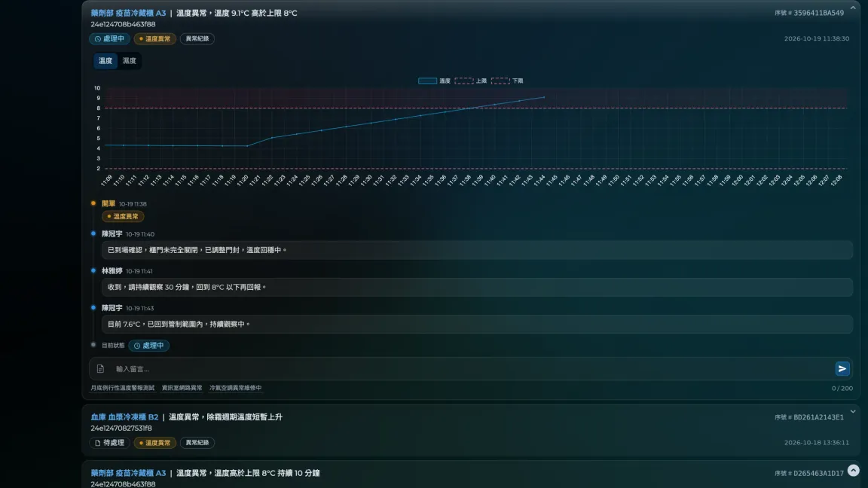This screenshot has height=488, width=868.
Task: Click the 待處理 status badge on B2 card
Action: 109,443
